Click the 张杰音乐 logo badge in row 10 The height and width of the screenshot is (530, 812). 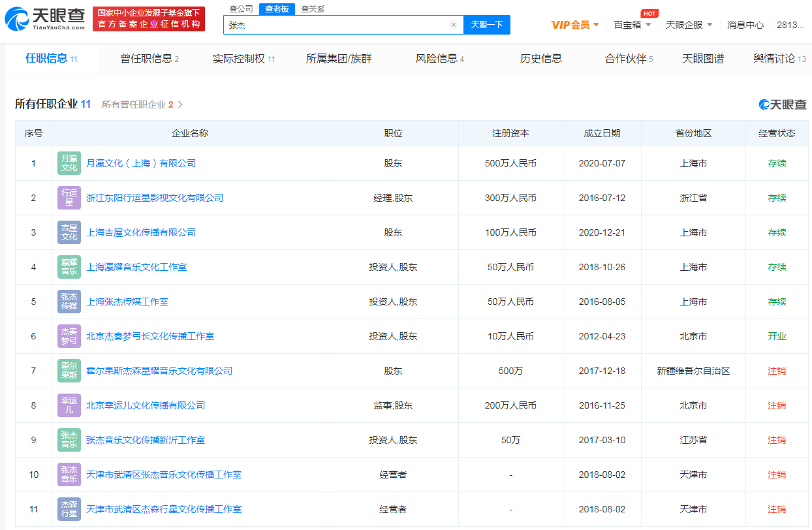click(69, 475)
